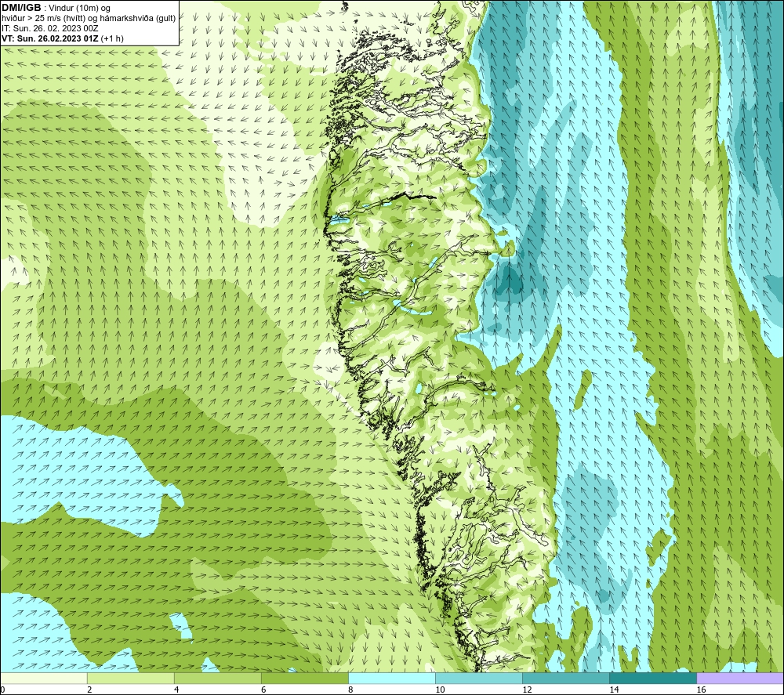Image resolution: width=784 pixels, height=695 pixels.
Task: Click the 14-16 m/s dark teal legend swatch
Action: pyautogui.click(x=653, y=679)
